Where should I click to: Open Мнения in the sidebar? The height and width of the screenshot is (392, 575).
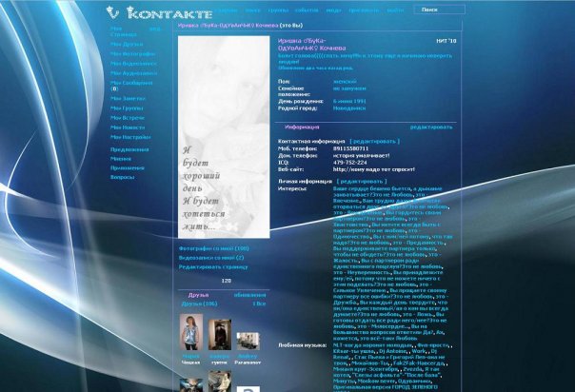(121, 159)
